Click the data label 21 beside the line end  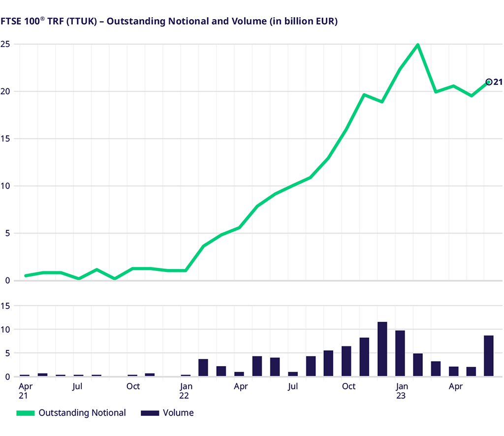[498, 82]
